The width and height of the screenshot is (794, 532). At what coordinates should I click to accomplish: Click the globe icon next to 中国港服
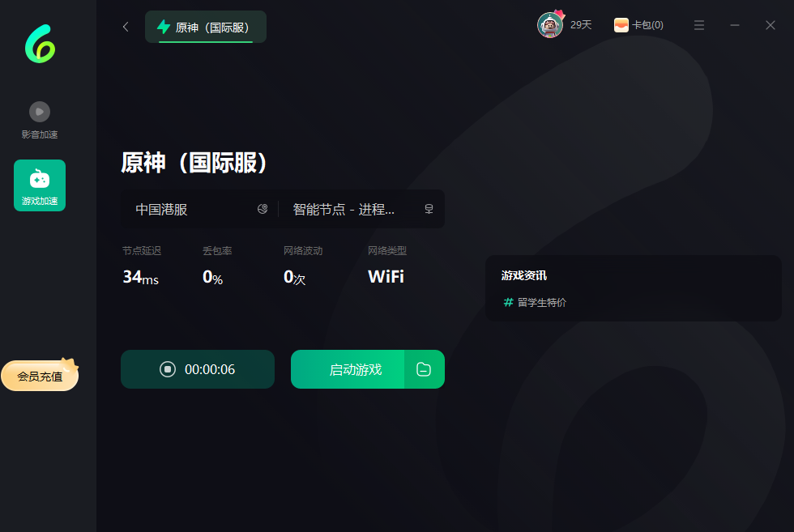pos(263,209)
